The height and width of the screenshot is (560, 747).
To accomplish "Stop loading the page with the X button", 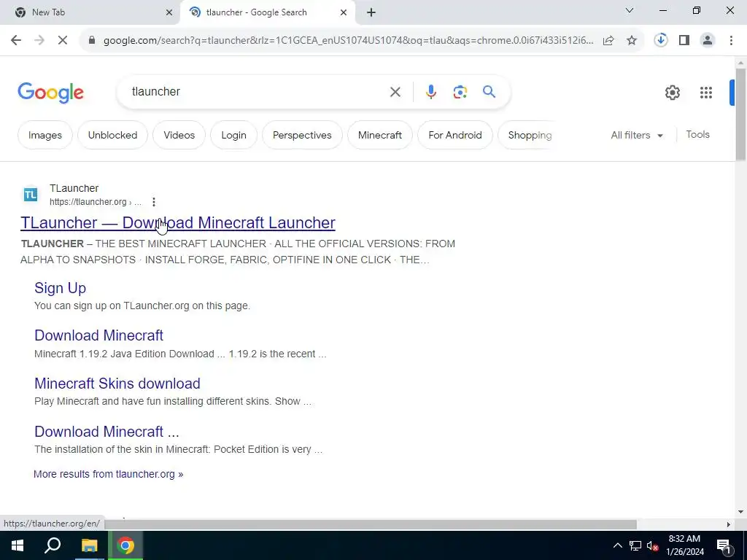I will tap(63, 41).
